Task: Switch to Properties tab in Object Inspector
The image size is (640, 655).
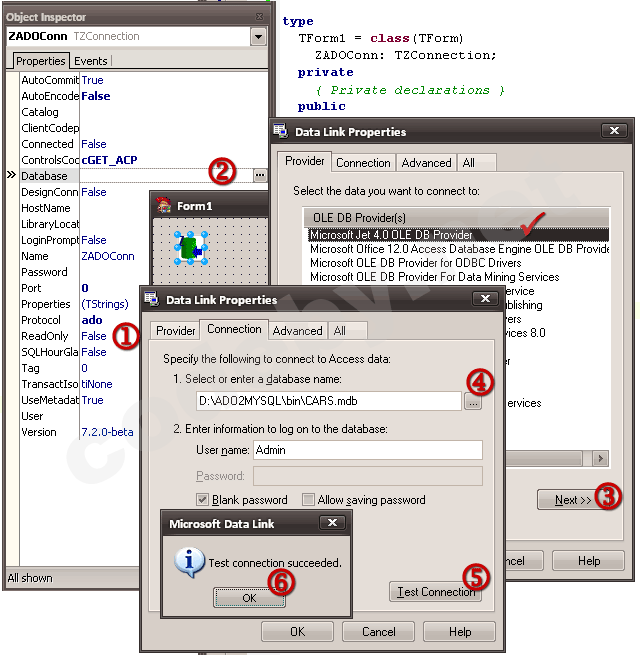Action: [41, 61]
